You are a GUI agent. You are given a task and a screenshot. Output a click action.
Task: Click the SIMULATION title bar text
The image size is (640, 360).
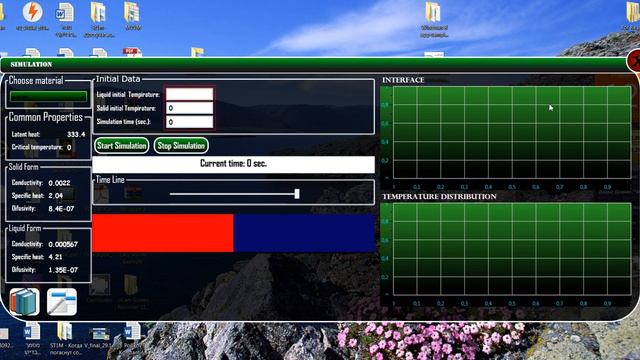click(x=31, y=64)
